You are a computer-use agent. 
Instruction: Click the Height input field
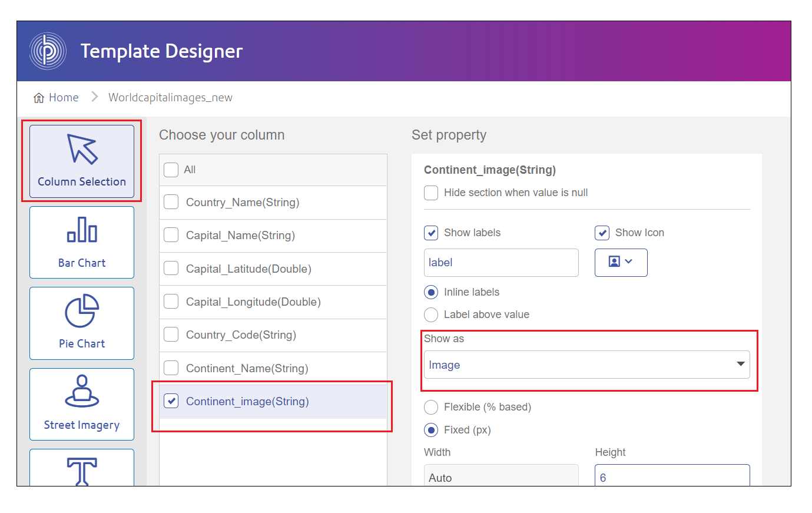pos(672,476)
